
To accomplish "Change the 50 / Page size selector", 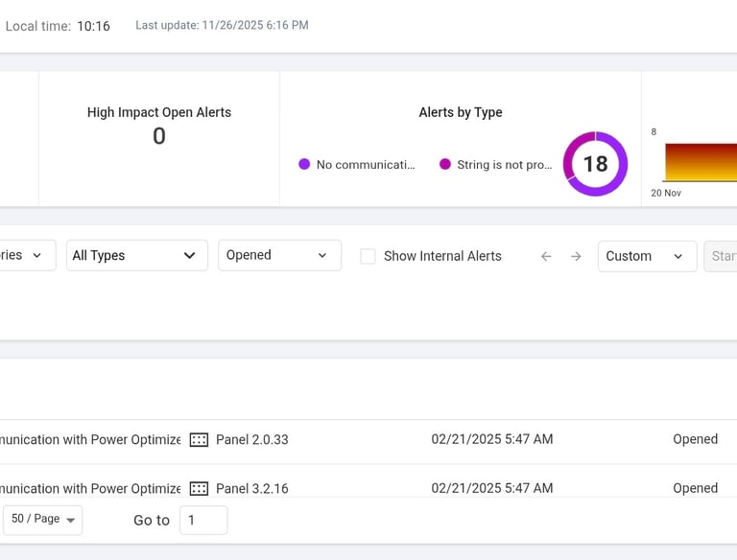I will 43,519.
